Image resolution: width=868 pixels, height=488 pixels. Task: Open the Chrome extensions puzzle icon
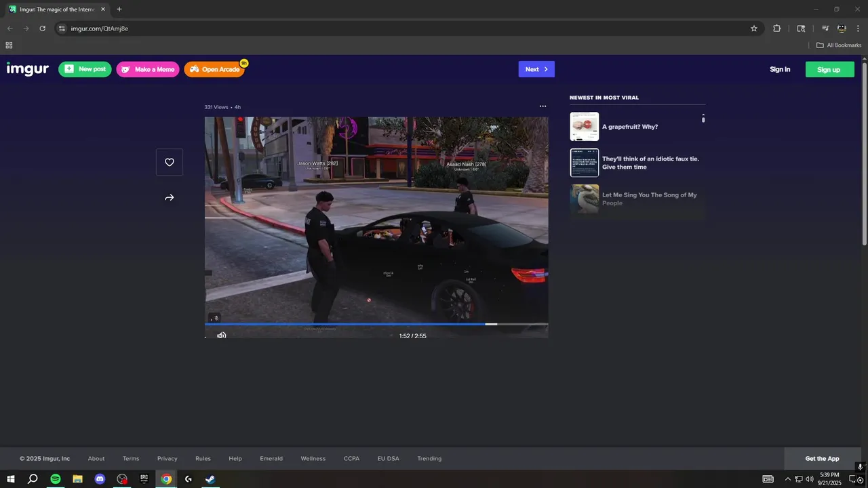(777, 28)
